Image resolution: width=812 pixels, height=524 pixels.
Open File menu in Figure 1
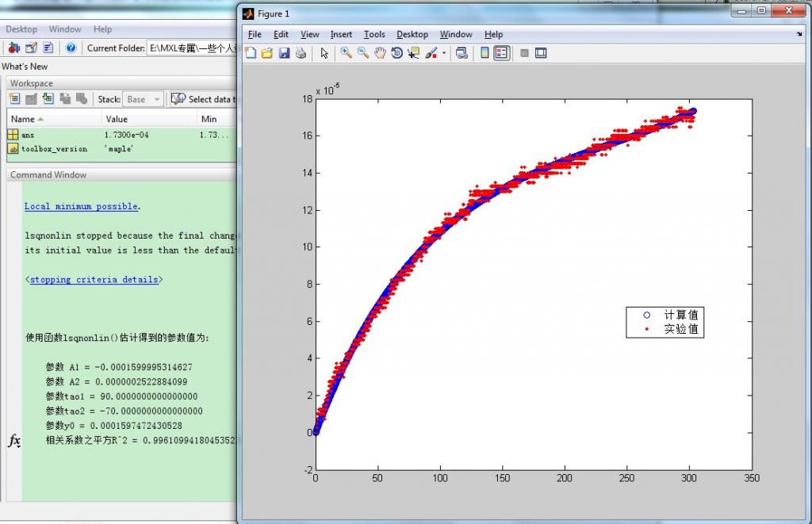point(255,34)
